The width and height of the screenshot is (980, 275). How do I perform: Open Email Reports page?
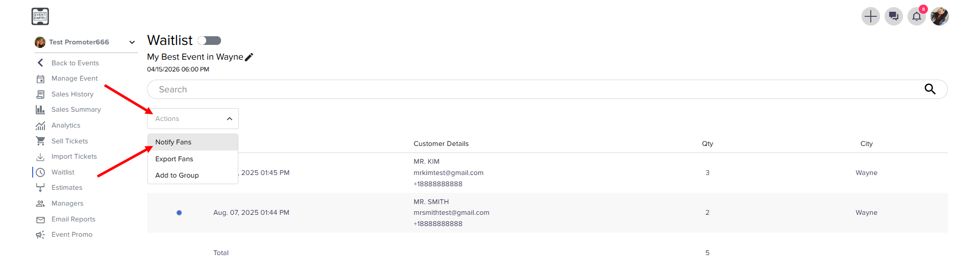coord(73,219)
